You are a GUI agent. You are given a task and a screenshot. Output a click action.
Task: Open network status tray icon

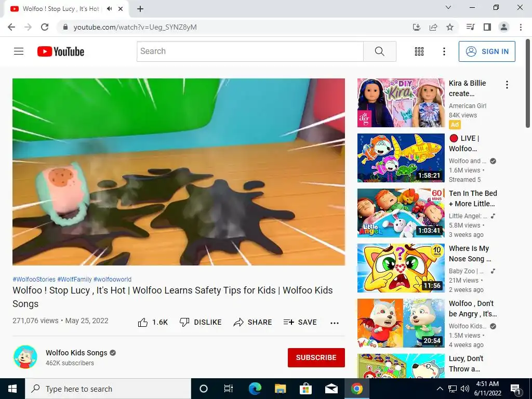[453, 389]
